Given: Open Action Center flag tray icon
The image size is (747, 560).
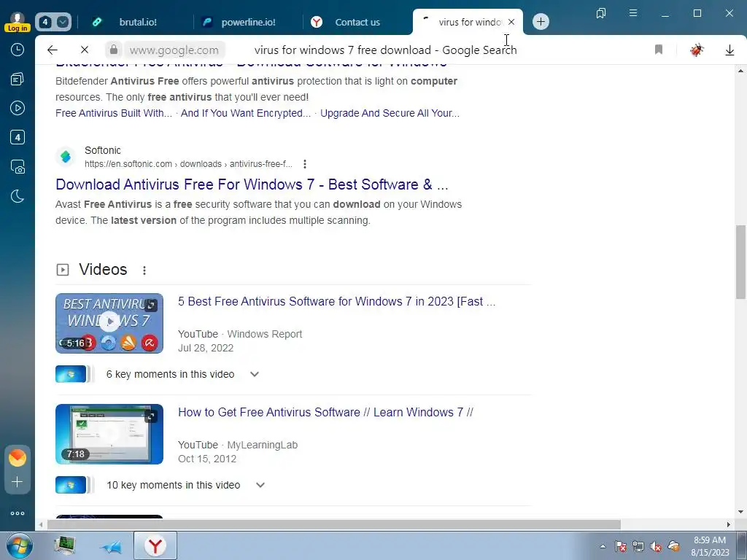Looking at the screenshot, I should [x=620, y=546].
